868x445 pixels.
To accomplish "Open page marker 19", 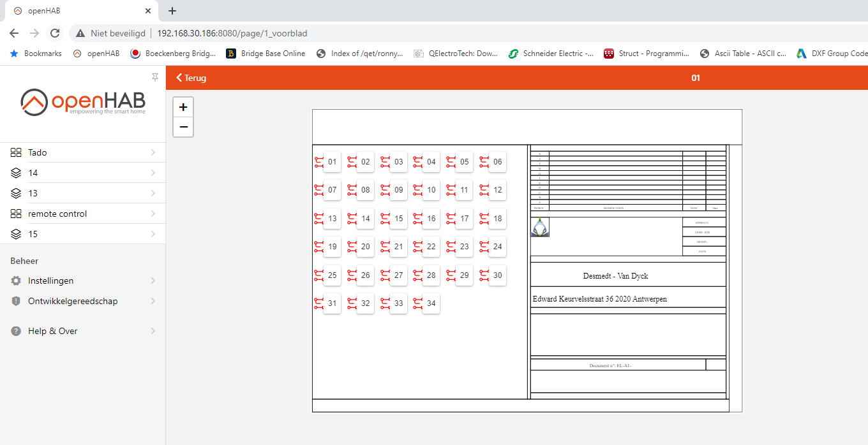I will (332, 247).
